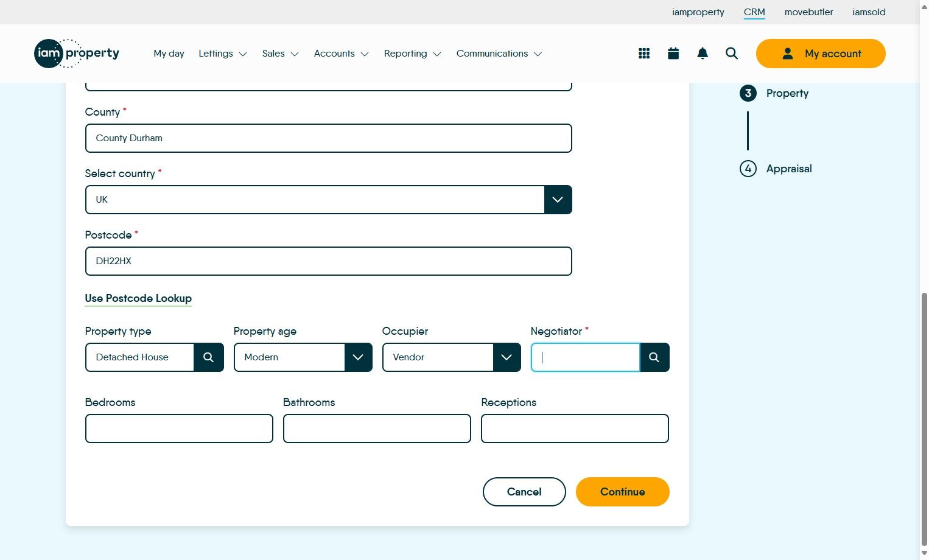Expand the Select country dropdown arrow
This screenshot has width=929, height=560.
[x=558, y=200]
